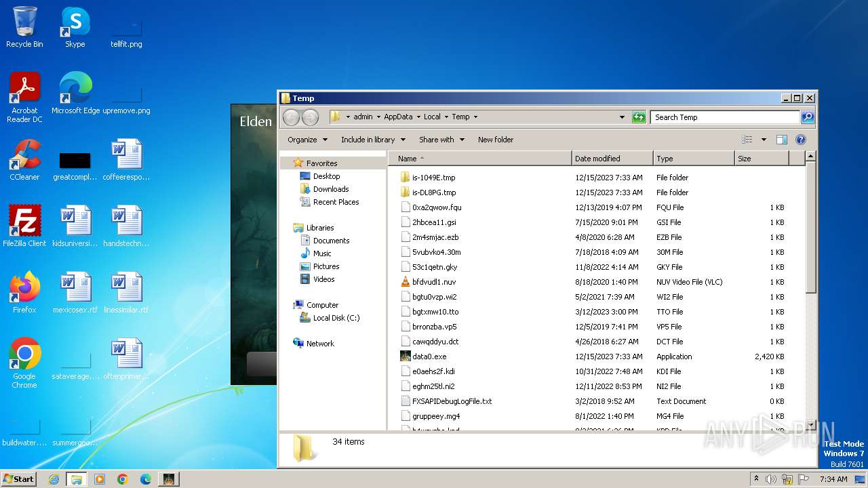
Task: Select the mexicosex.rtf desktop file
Action: (75, 293)
